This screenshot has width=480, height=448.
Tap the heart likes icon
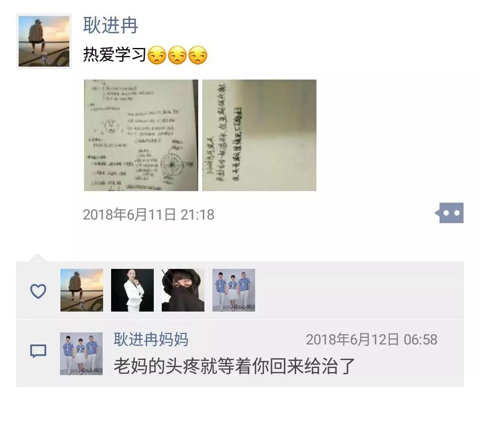[x=38, y=291]
